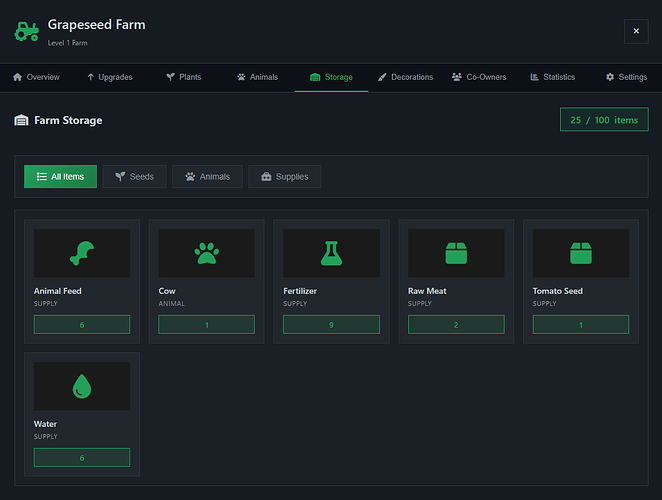Screen dimensions: 662x500
Task: Click the Cow item name
Action: (x=167, y=291)
